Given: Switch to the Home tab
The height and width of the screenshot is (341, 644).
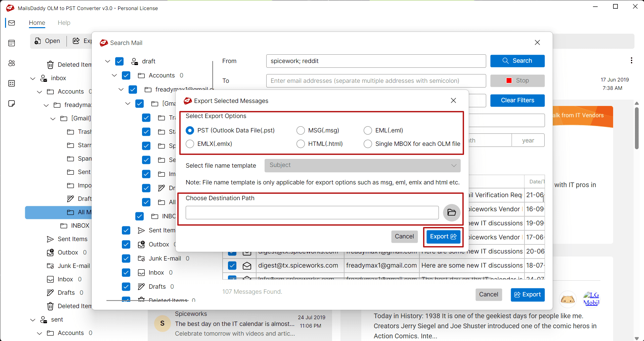Looking at the screenshot, I should coord(37,23).
